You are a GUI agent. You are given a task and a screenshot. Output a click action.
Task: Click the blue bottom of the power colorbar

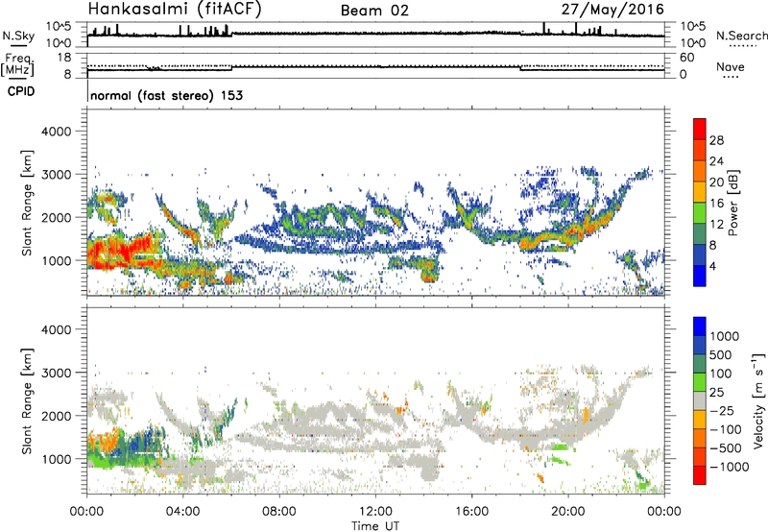[700, 276]
